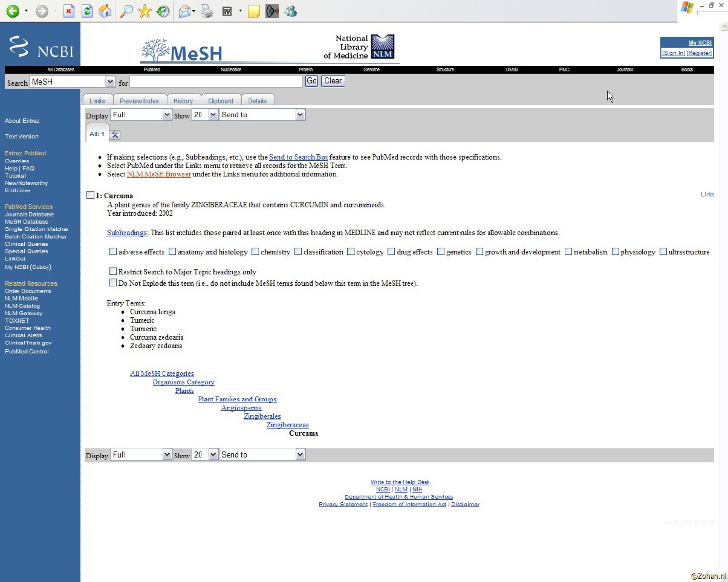Screen dimensions: 728x582
Task: Click the search term input field
Action: tap(216, 82)
